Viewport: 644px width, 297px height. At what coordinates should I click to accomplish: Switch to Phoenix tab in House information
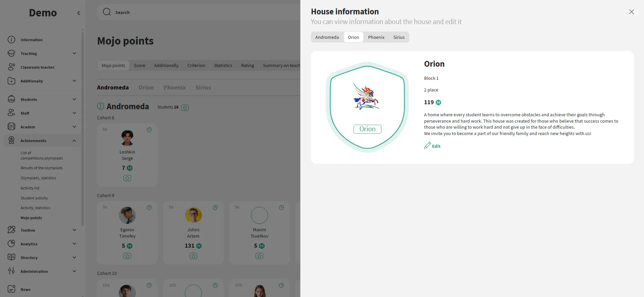click(x=376, y=37)
